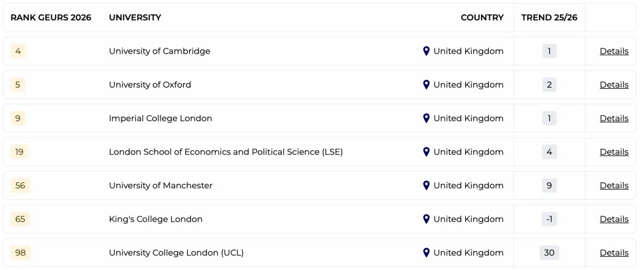Open the LSE Details link
This screenshot has width=644, height=270.
point(614,152)
